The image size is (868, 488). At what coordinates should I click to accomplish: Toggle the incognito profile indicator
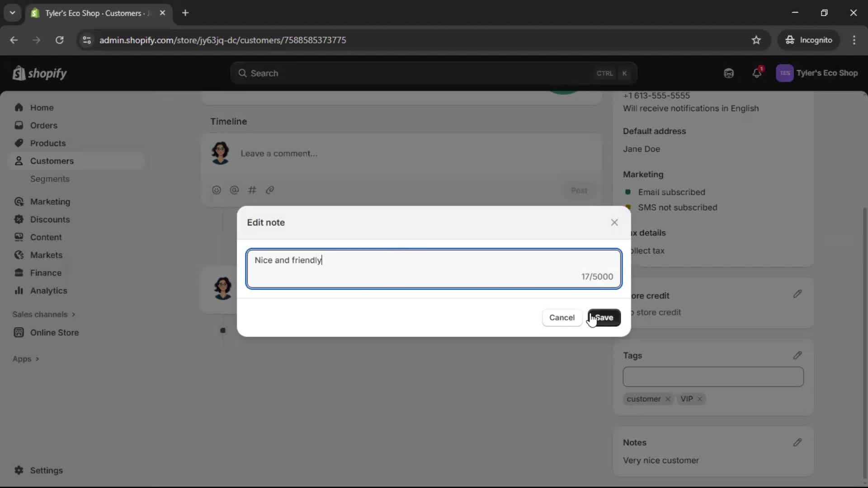(809, 40)
